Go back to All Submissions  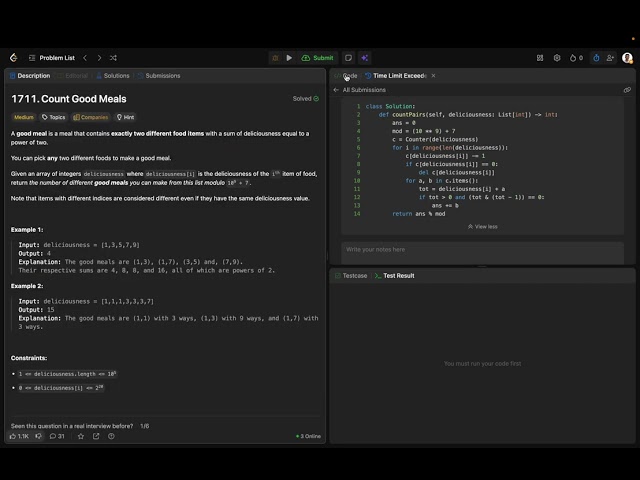click(x=360, y=90)
